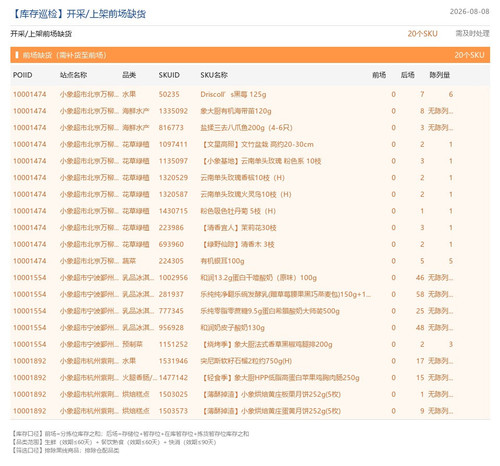Select SKUID 1503573
500x466 pixels.
(x=173, y=411)
